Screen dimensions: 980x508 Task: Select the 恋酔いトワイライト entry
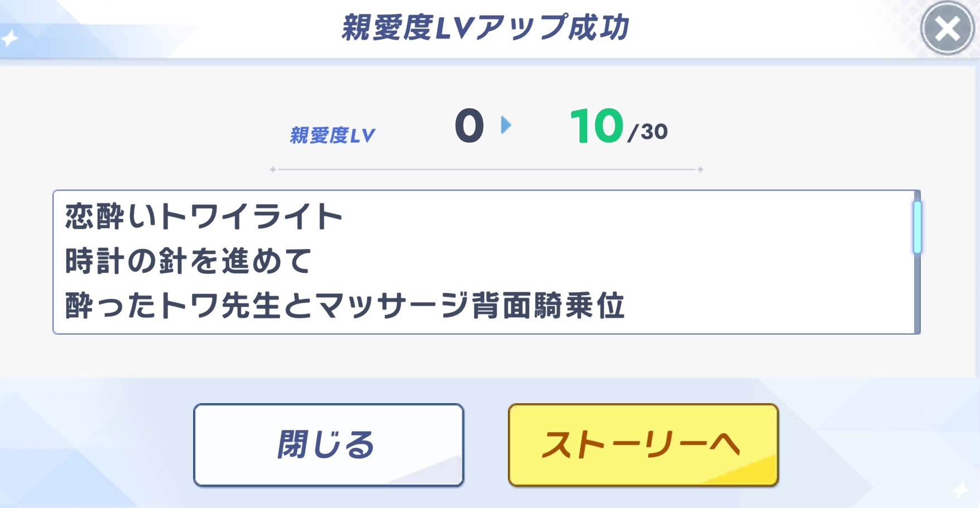(204, 216)
